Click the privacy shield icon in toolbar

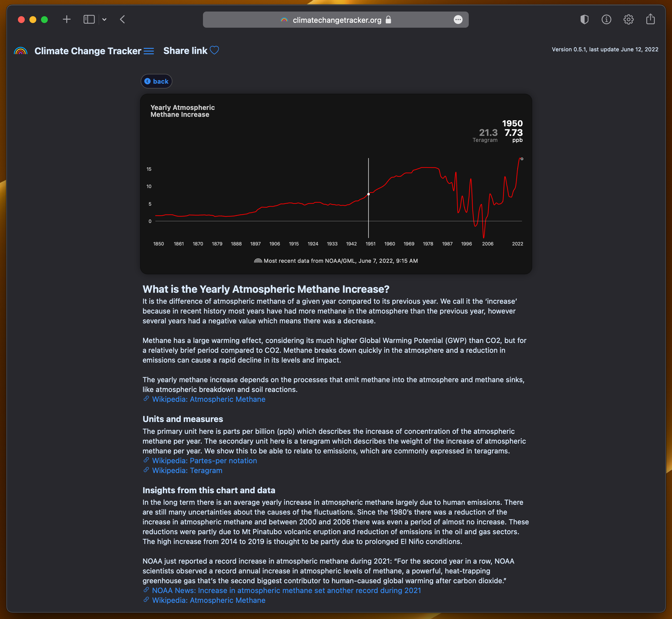point(584,19)
